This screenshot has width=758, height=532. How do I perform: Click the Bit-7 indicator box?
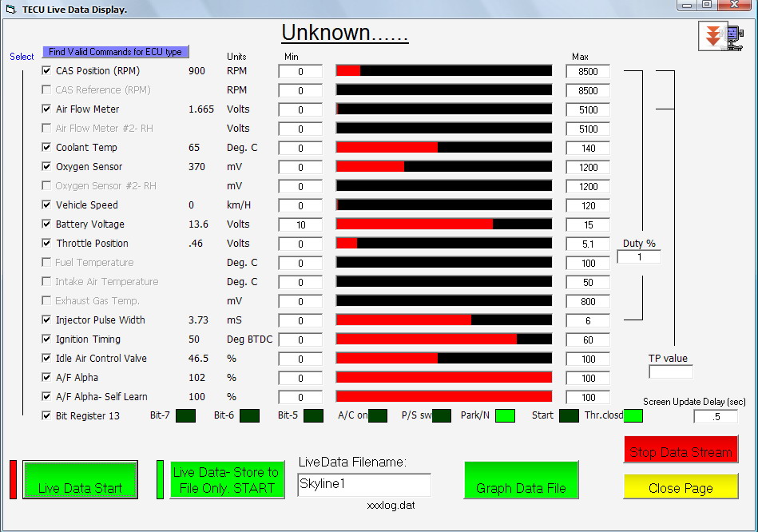point(185,415)
